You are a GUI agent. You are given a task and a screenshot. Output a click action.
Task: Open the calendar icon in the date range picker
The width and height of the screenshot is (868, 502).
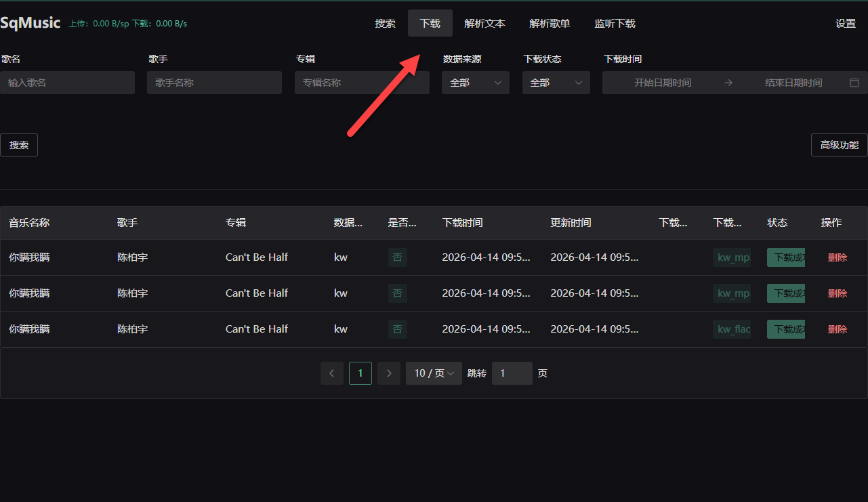854,83
